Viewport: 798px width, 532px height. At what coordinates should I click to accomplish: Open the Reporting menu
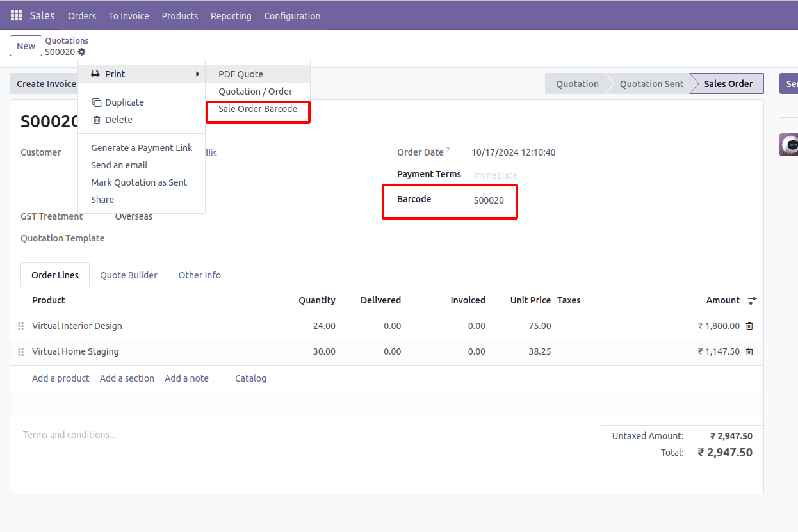[x=231, y=16]
